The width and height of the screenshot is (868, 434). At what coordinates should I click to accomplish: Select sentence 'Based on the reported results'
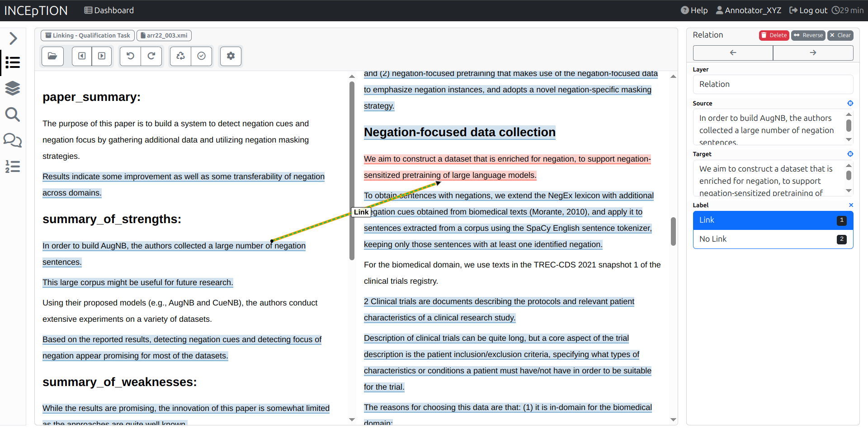[x=182, y=348]
